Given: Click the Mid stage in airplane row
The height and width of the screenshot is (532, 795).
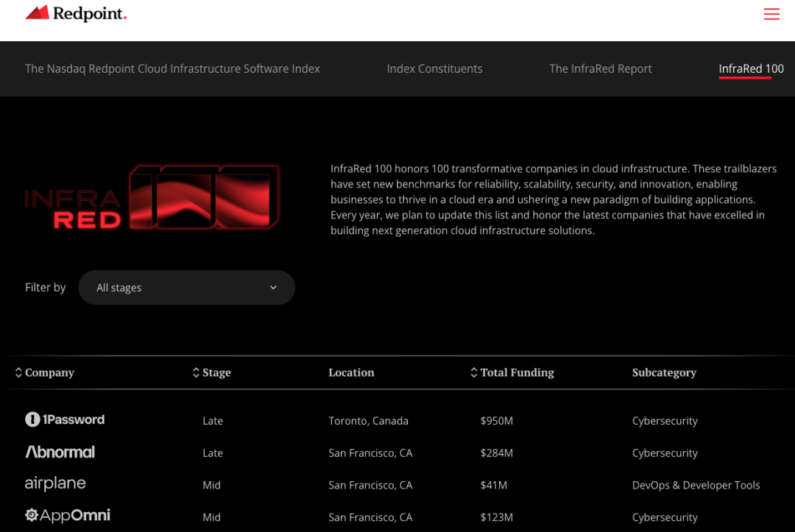Looking at the screenshot, I should coord(211,485).
